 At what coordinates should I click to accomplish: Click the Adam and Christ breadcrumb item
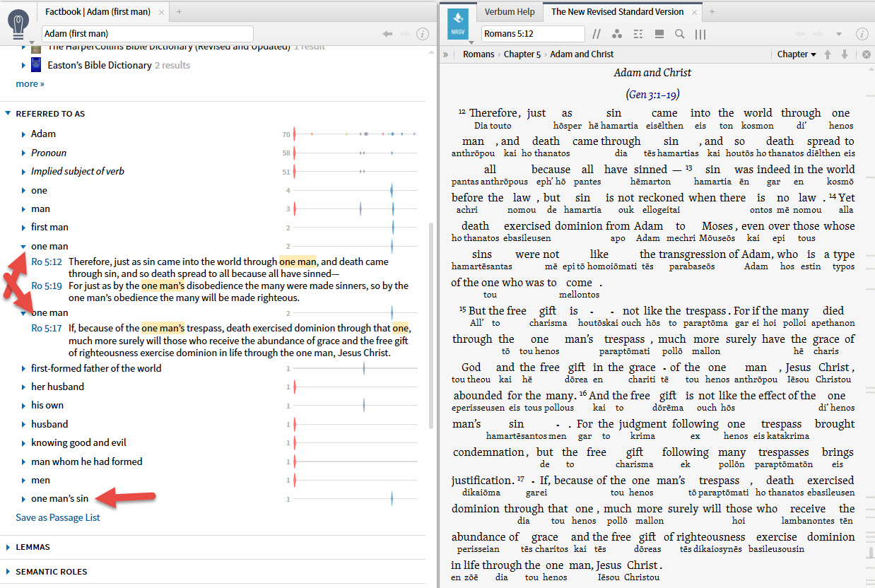pos(582,54)
